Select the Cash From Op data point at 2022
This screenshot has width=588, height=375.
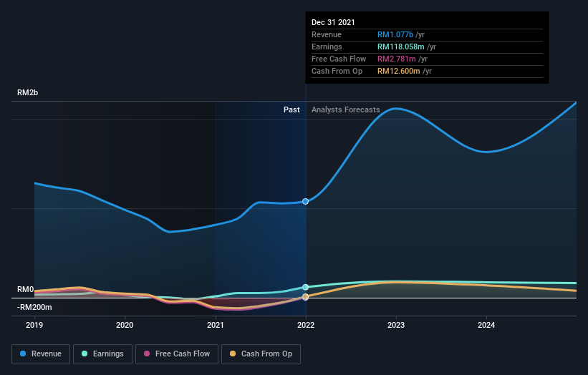tap(306, 297)
